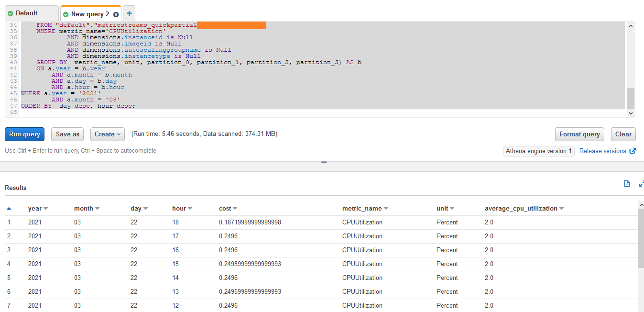Screen dimensions: 644x312
Task: Format the query
Action: click(579, 134)
